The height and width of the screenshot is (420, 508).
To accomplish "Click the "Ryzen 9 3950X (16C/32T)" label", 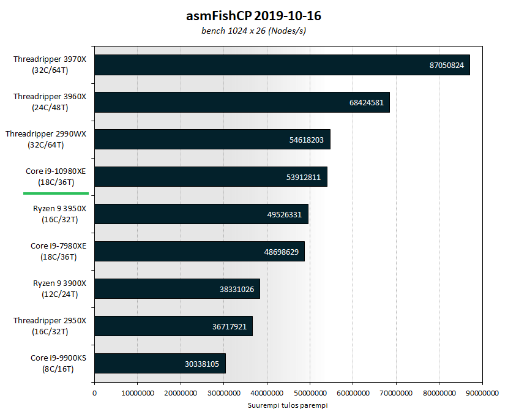I will (59, 214).
